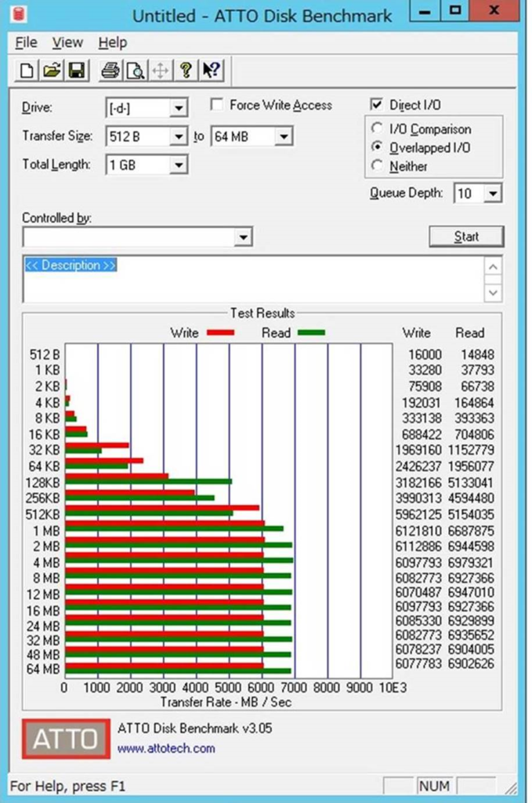Click the ATTO application icon in title bar
532x803 pixels.
click(19, 14)
